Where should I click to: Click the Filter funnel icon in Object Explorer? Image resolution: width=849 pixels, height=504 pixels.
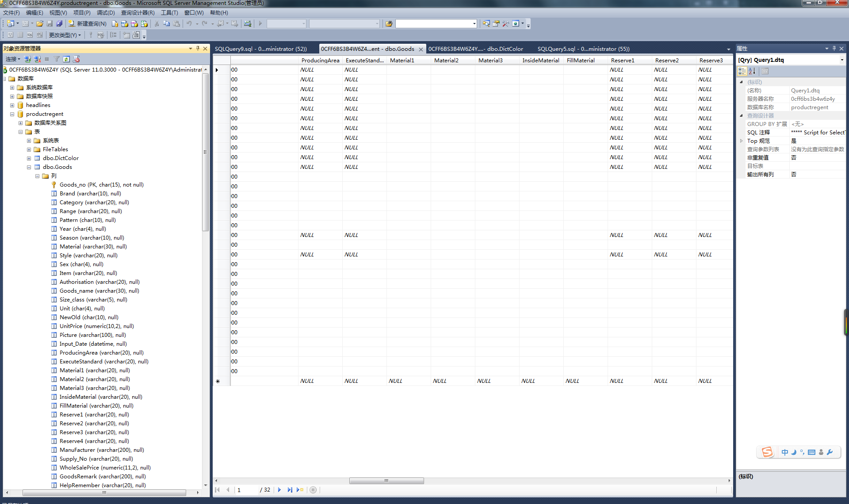[57, 59]
